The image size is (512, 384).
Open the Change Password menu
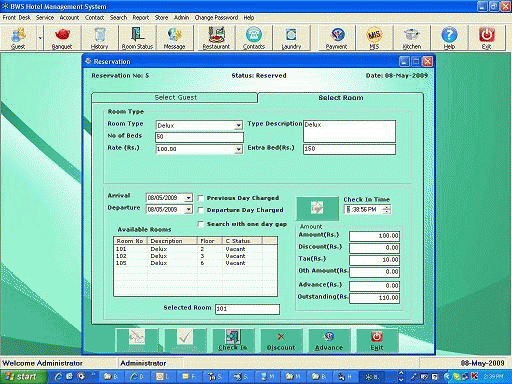[x=216, y=17]
